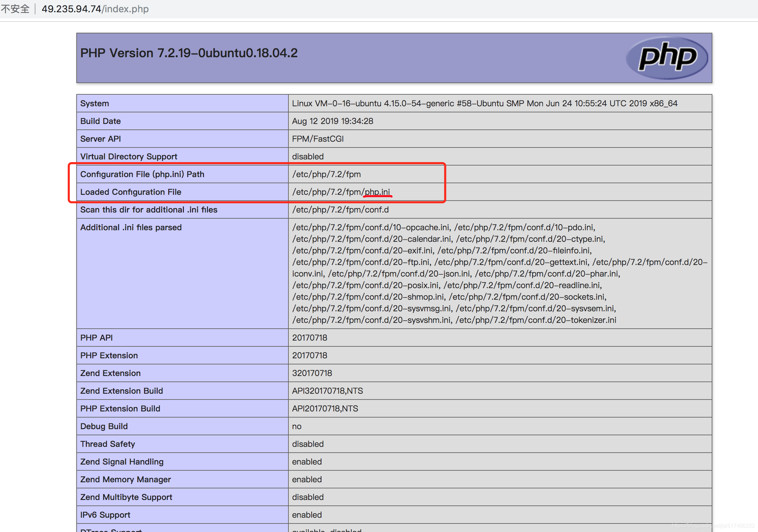Click Zend Memory Manager label

tap(125, 480)
